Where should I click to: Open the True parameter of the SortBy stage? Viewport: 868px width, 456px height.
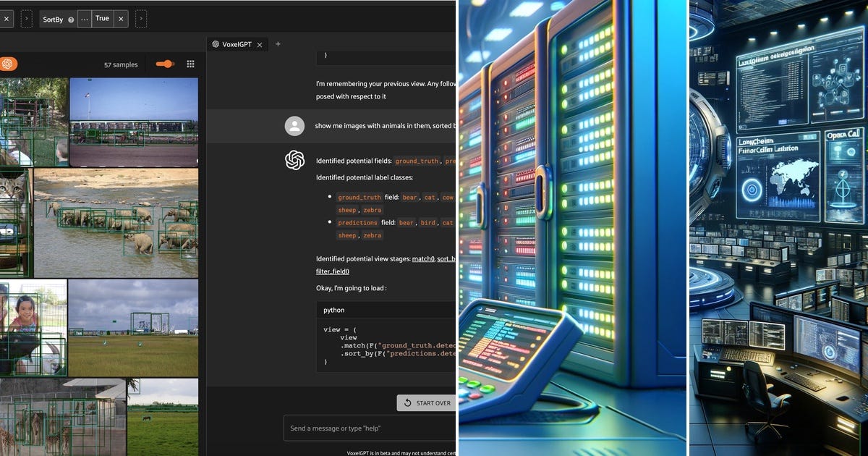point(102,19)
